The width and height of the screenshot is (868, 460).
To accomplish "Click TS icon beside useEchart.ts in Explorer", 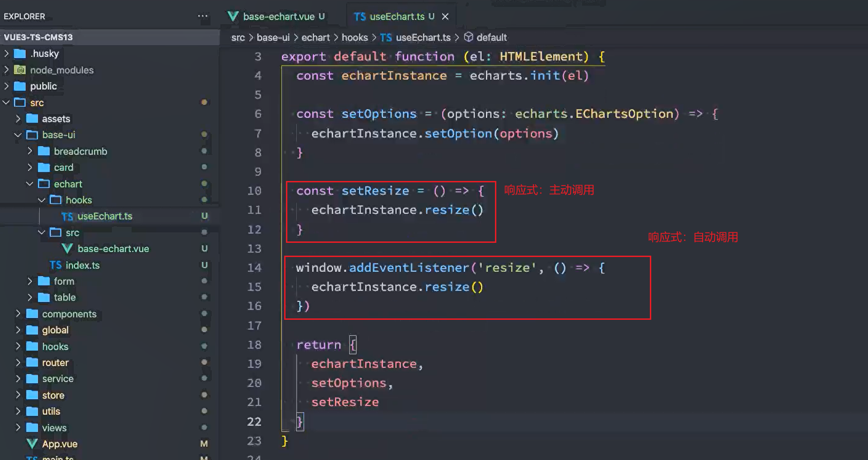I will pyautogui.click(x=67, y=216).
